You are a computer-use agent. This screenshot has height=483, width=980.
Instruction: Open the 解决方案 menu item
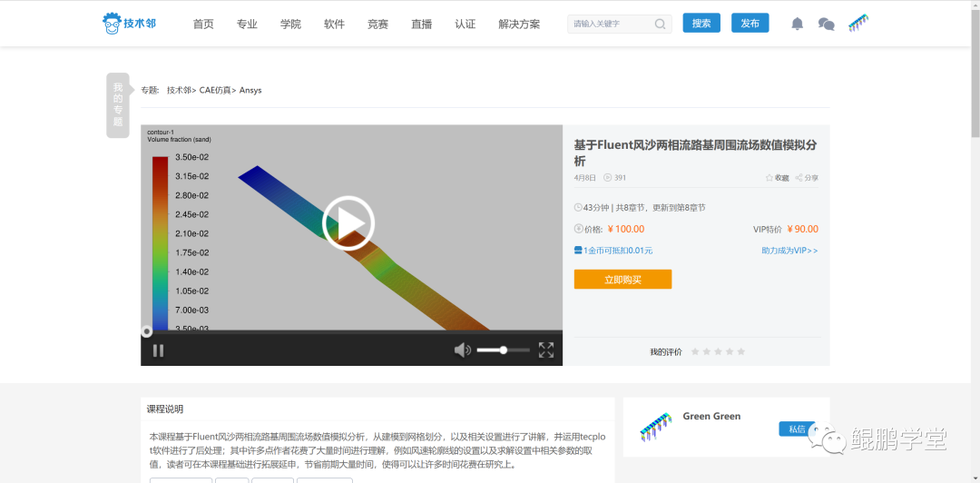coord(519,25)
